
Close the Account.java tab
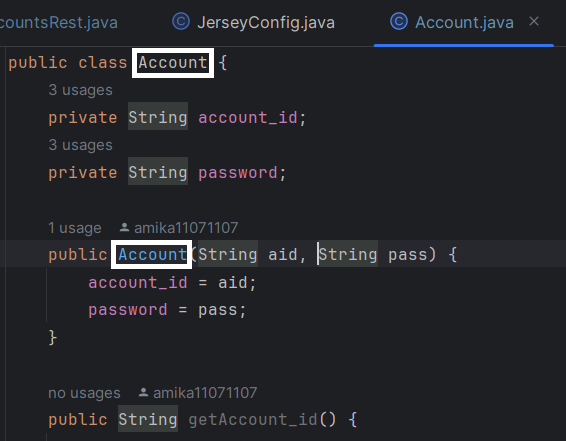coord(534,21)
